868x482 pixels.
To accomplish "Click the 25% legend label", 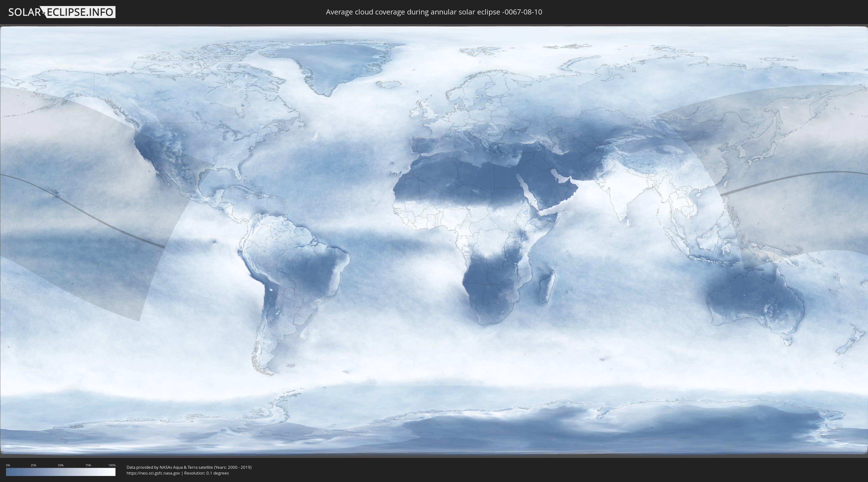I will (33, 465).
